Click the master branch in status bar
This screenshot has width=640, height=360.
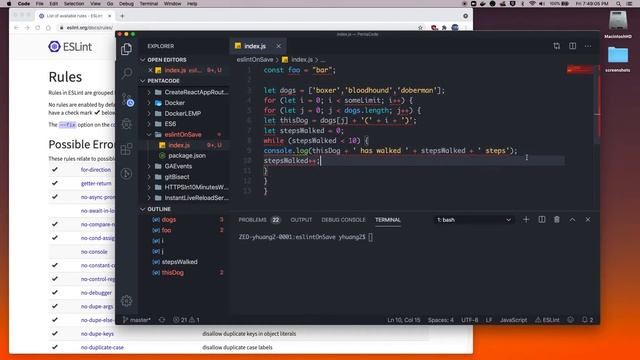tap(137, 320)
